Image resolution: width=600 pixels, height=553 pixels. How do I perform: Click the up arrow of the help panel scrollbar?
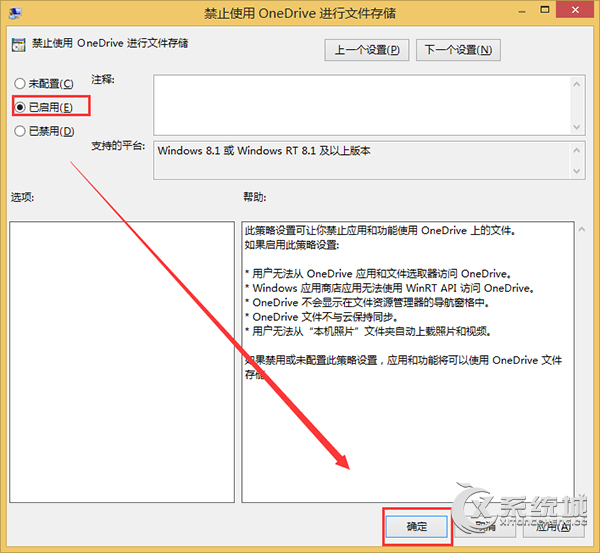coord(582,229)
